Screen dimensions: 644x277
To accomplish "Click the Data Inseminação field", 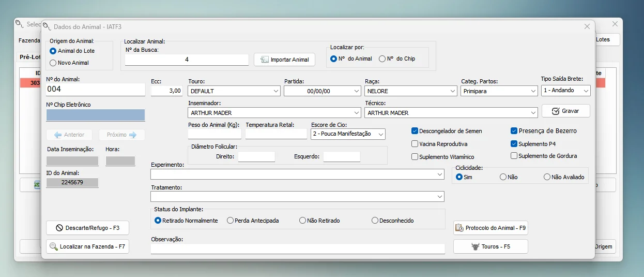I will 72,161.
